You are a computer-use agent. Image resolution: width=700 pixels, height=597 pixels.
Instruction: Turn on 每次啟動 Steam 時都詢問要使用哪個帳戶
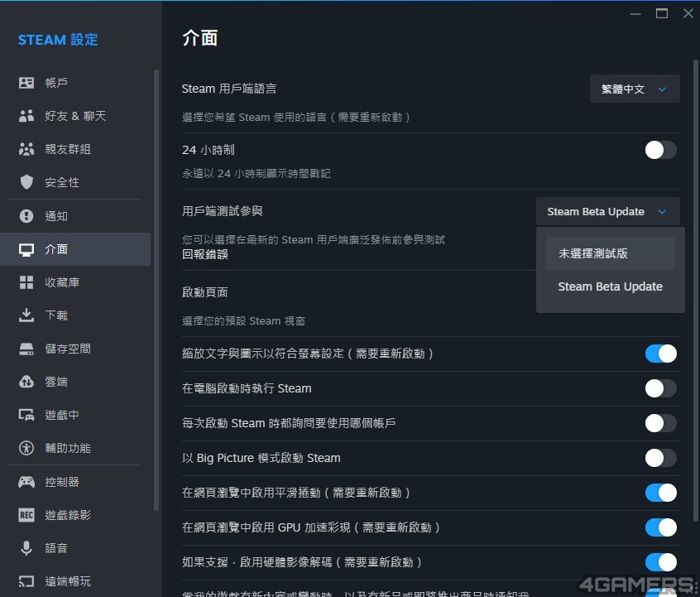pos(661,423)
